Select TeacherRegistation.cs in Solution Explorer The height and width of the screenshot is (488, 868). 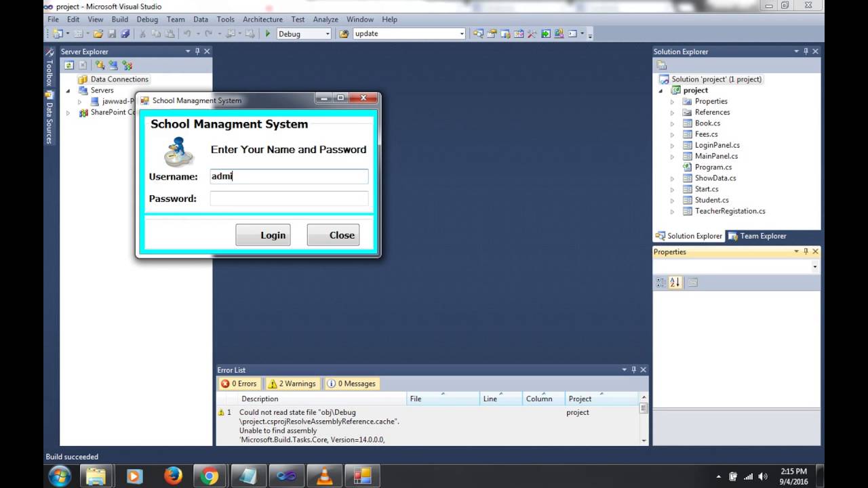click(x=730, y=211)
